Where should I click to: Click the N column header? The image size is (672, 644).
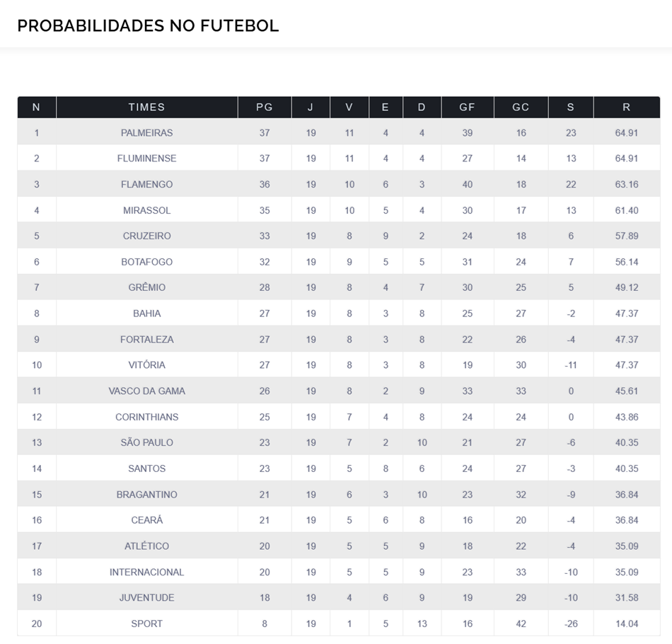36,107
